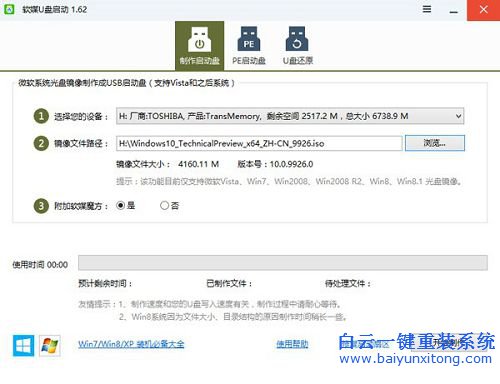Click the 提示 hint line listing Vista, Win7

click(x=289, y=181)
